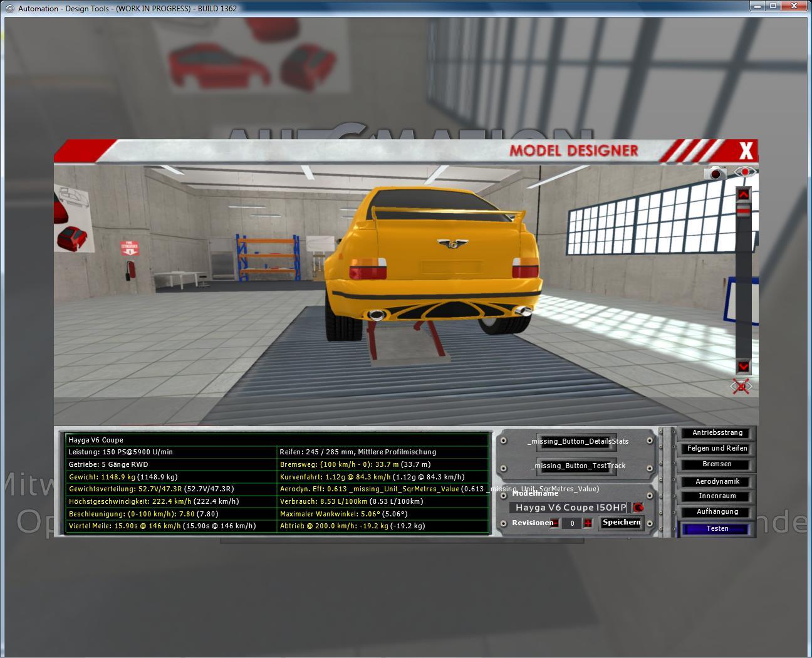This screenshot has width=812, height=658.
Task: Select the Bremsen tab
Action: coord(717,464)
